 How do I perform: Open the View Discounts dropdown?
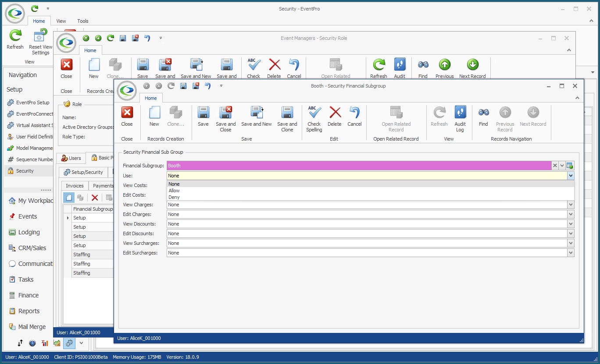point(571,224)
